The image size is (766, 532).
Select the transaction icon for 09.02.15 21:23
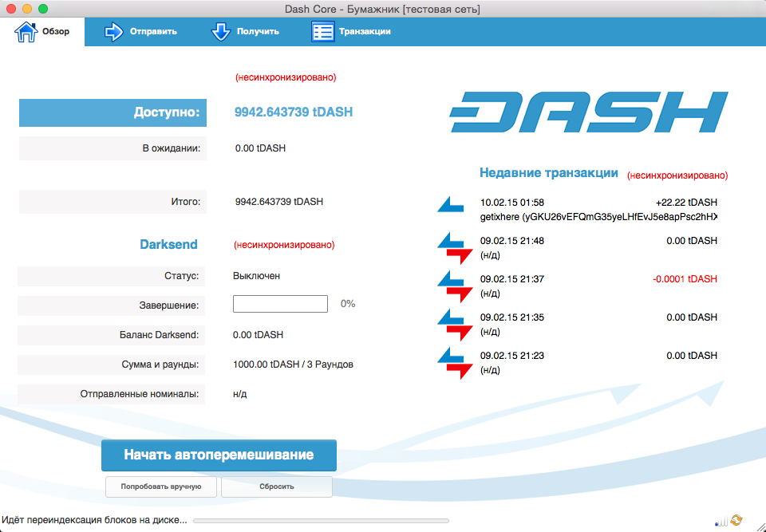tap(455, 363)
